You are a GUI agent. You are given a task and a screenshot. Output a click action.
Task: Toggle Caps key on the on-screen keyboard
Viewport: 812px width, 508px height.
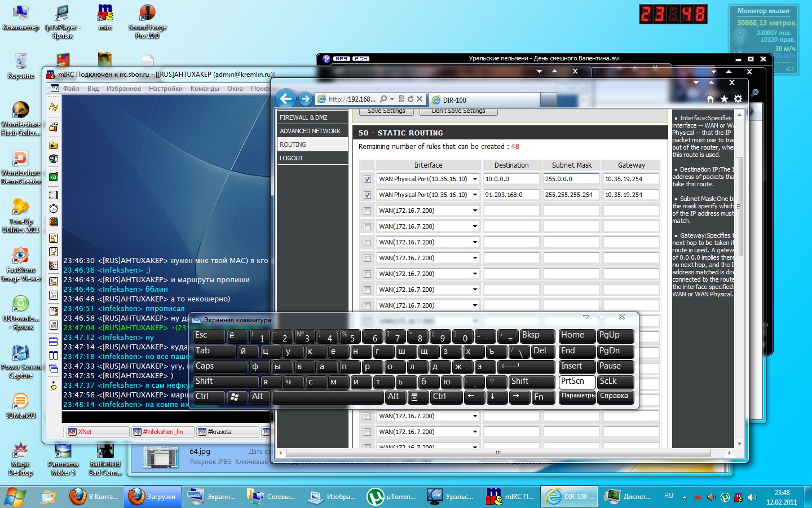coord(220,366)
